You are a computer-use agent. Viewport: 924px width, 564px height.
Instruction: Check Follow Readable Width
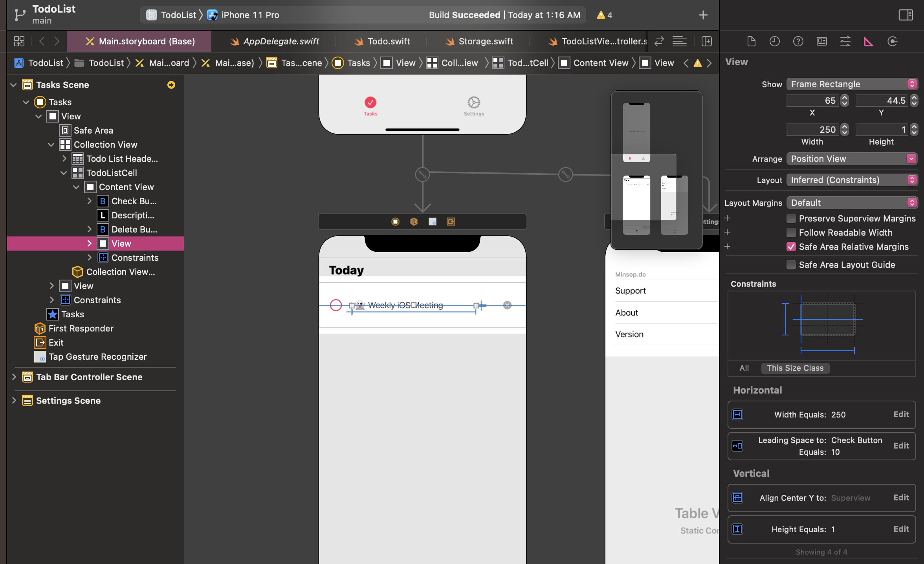point(791,233)
